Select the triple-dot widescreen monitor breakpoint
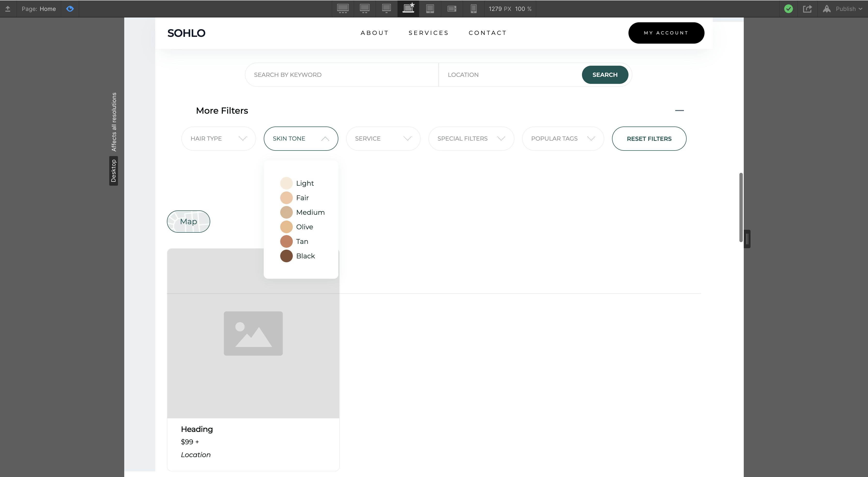Screen dimensions: 868x477 pyautogui.click(x=343, y=9)
